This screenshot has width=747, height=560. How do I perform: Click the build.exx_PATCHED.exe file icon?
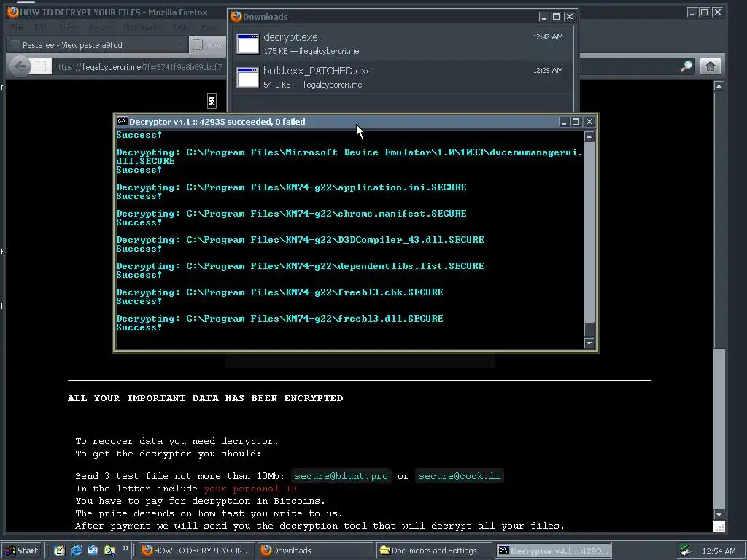pyautogui.click(x=248, y=77)
